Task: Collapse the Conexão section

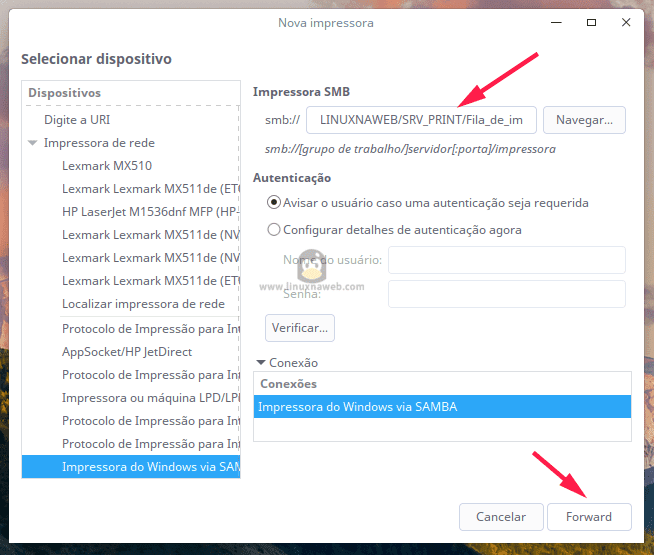Action: pos(261,362)
